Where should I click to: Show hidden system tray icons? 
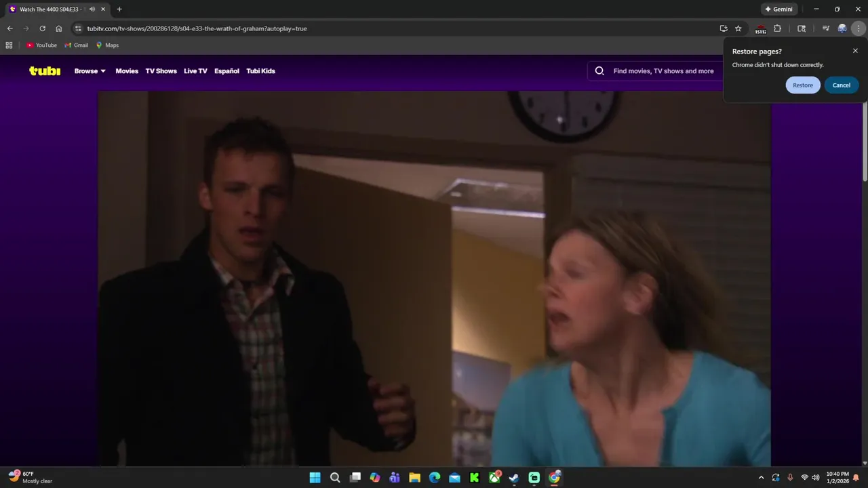tap(761, 478)
